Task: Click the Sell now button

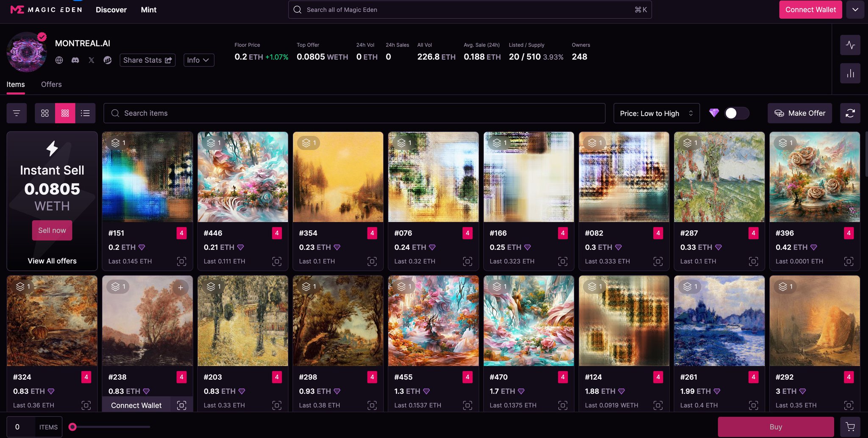Action: 52,230
